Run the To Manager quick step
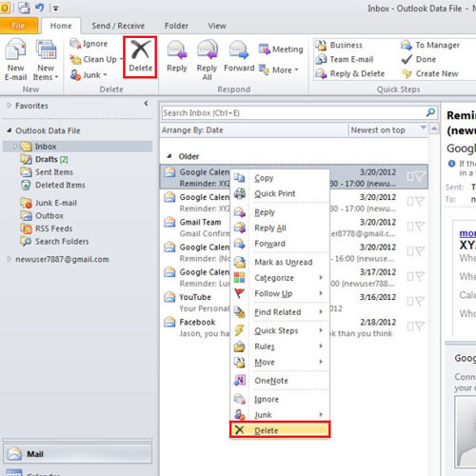Screen dimensions: 476x476 pos(430,45)
